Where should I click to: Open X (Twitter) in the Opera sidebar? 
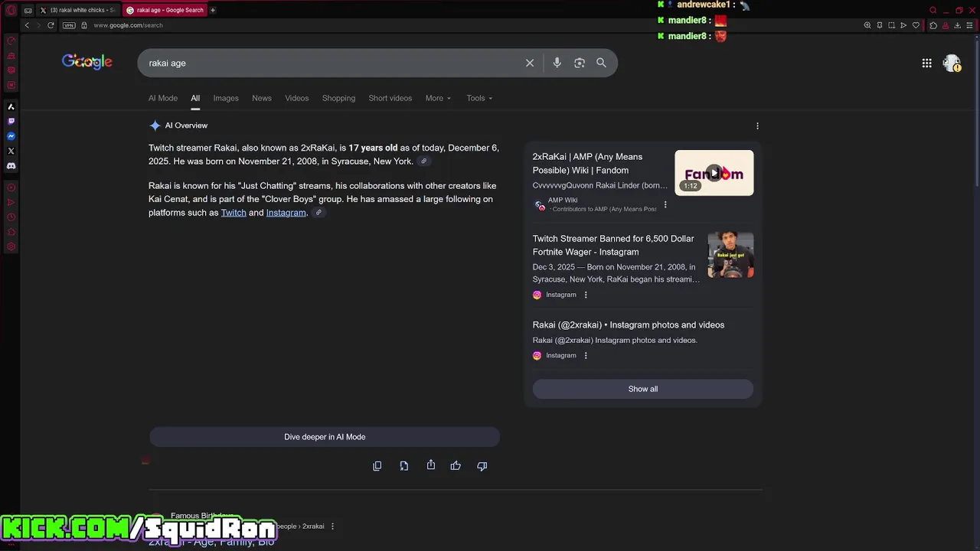coord(11,151)
